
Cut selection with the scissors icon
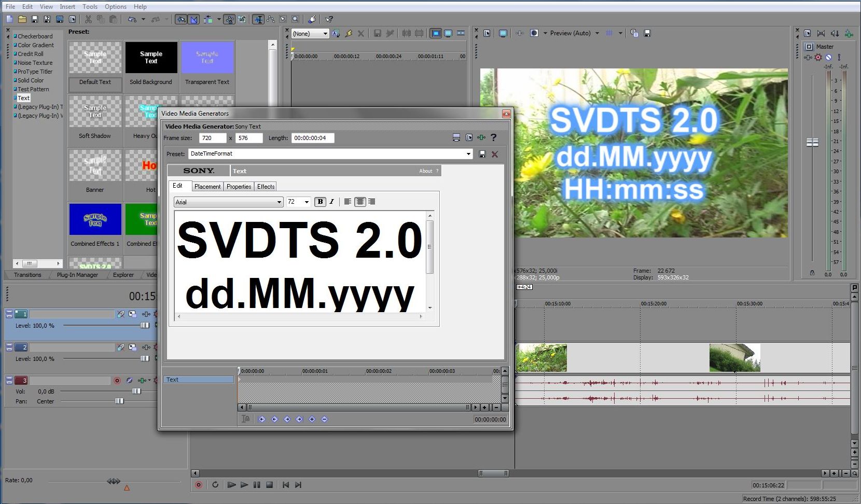click(88, 19)
